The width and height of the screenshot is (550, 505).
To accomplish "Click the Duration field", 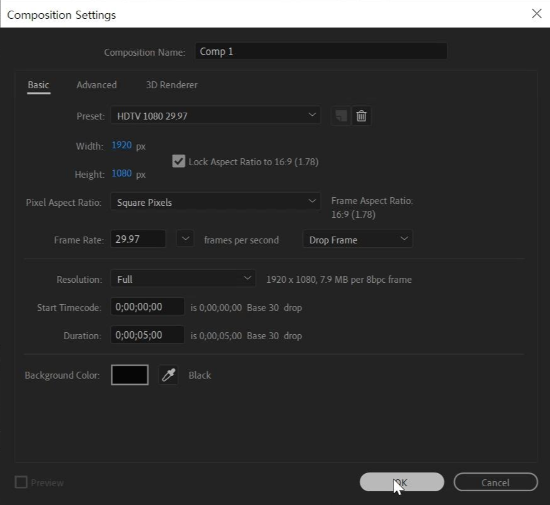I will (147, 335).
